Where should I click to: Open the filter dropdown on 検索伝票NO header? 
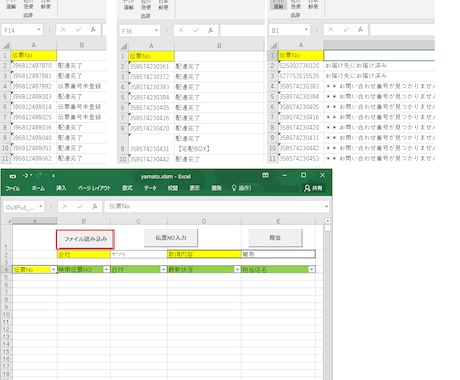[106, 269]
